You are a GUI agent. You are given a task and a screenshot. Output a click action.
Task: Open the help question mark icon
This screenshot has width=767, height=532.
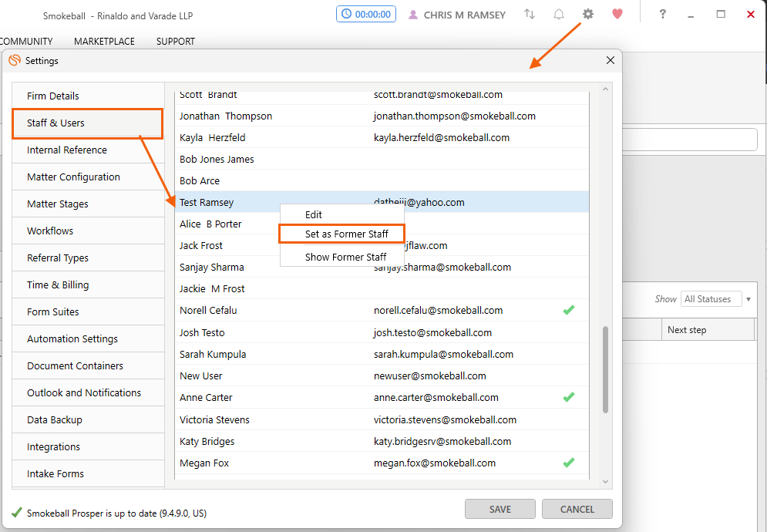[662, 14]
